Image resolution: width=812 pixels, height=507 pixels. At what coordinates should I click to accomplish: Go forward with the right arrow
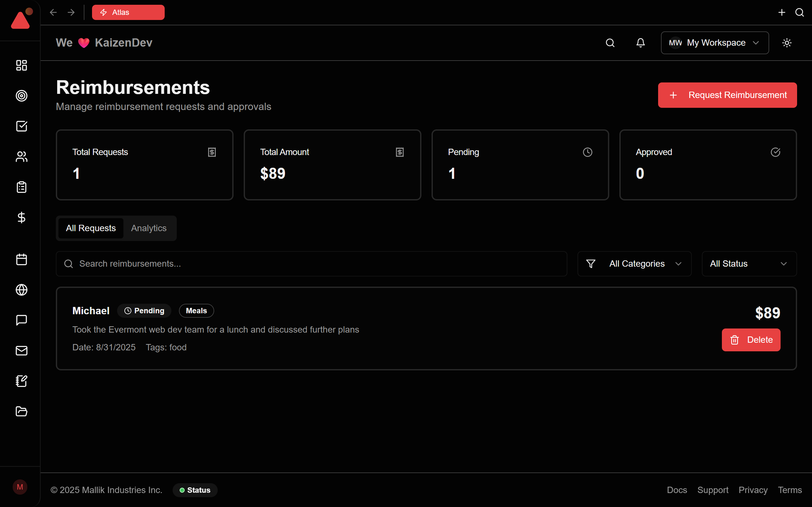(x=71, y=12)
